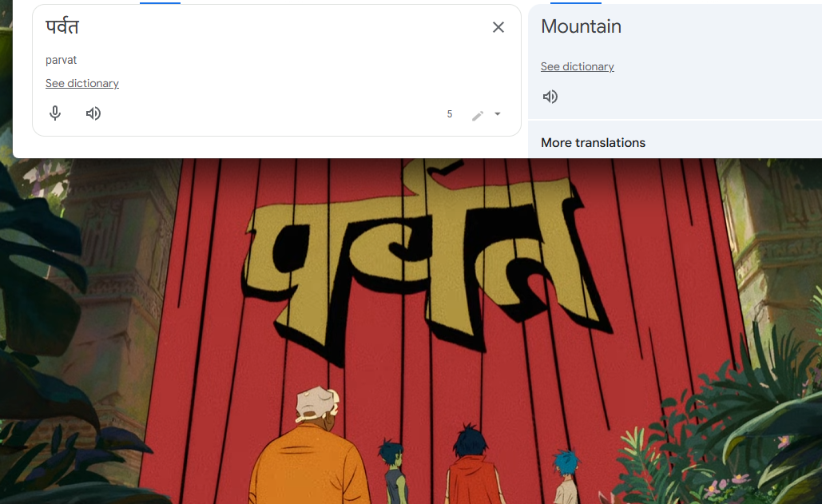Image resolution: width=822 pixels, height=504 pixels.
Task: Start voice input with the microphone icon
Action: click(x=55, y=113)
